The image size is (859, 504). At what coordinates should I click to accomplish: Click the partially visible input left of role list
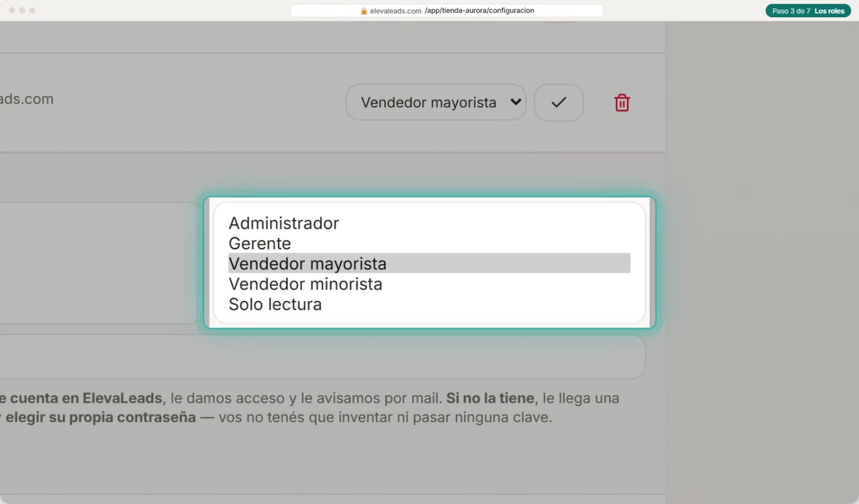[x=98, y=263]
